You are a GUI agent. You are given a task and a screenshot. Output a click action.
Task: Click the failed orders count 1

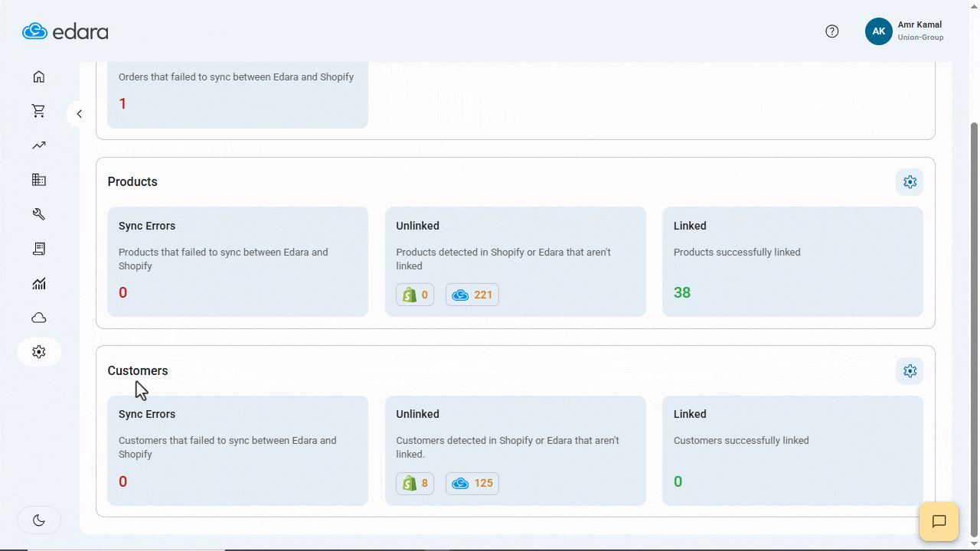(x=122, y=104)
